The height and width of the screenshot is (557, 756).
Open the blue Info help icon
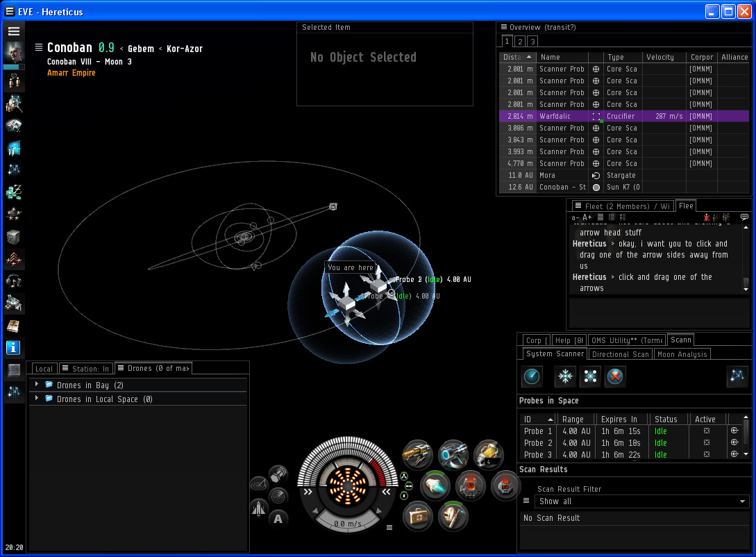13,348
